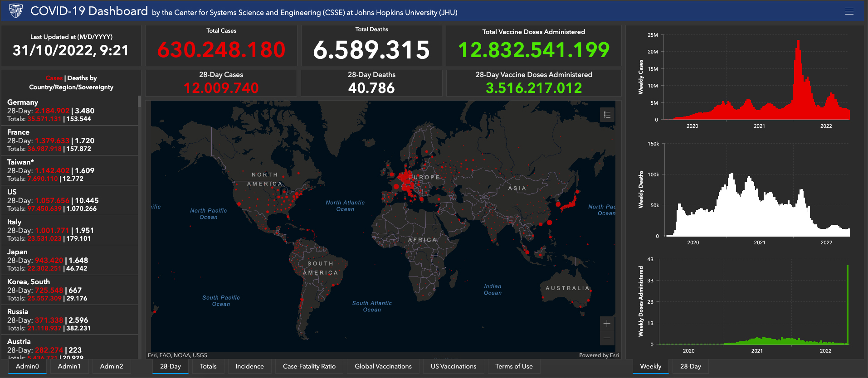Select Taiwan* in the country list
868x378 pixels.
[70, 170]
